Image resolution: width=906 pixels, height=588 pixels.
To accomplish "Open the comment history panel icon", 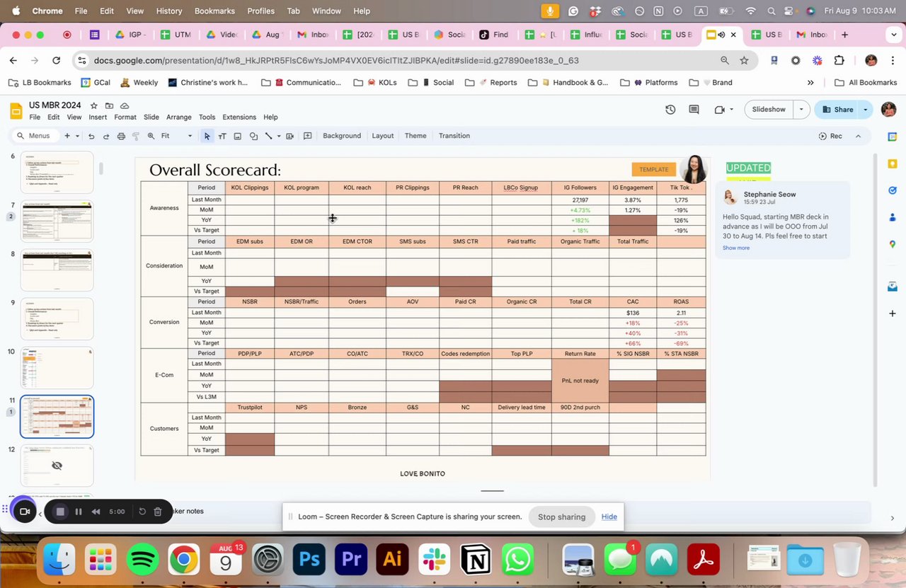I will [x=694, y=110].
